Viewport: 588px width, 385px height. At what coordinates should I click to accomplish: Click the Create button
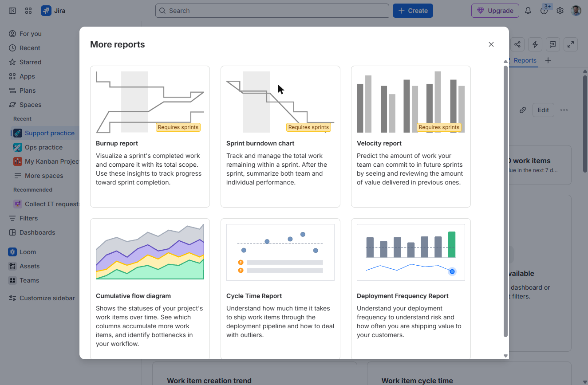tap(413, 11)
